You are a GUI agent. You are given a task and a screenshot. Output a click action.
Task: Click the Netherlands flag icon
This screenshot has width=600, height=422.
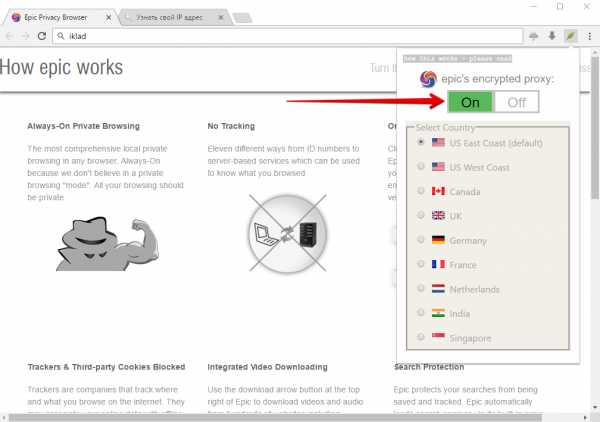438,288
